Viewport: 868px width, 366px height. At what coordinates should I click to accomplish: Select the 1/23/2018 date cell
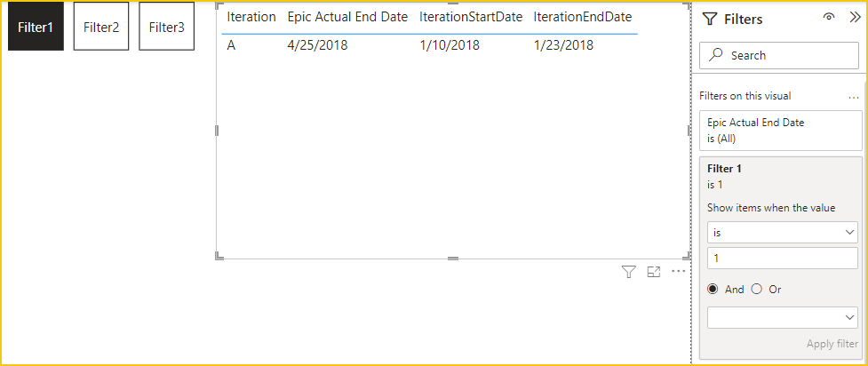click(x=563, y=45)
